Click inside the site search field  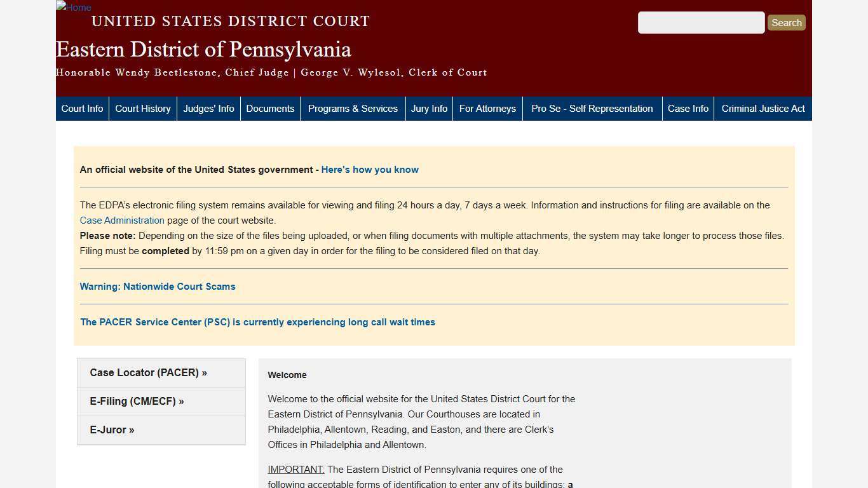[x=701, y=22]
